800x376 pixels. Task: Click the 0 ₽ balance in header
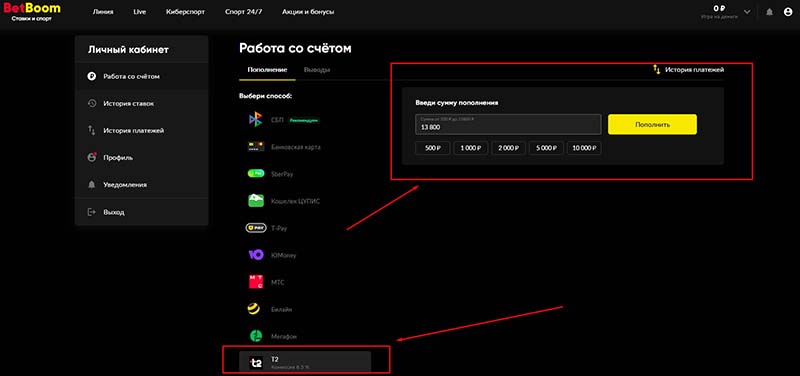[719, 8]
